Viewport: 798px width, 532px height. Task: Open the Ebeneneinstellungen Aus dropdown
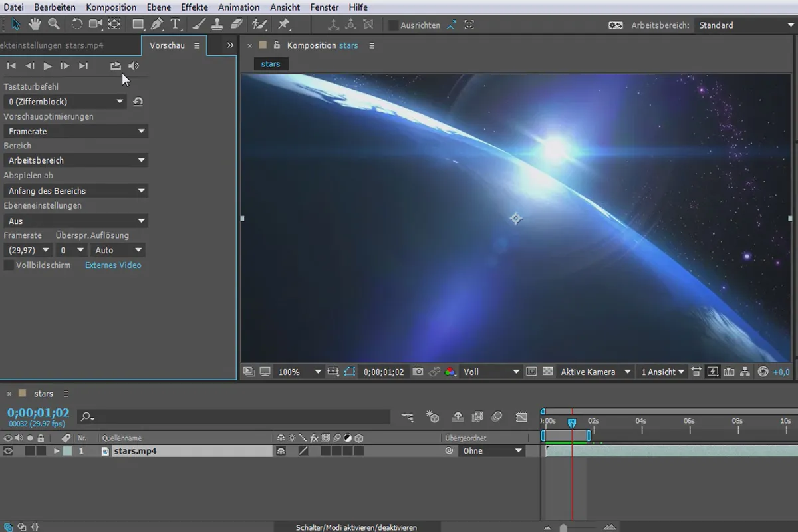click(x=76, y=221)
